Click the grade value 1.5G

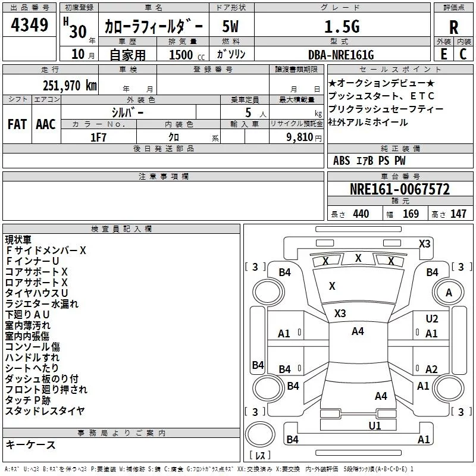341,26
